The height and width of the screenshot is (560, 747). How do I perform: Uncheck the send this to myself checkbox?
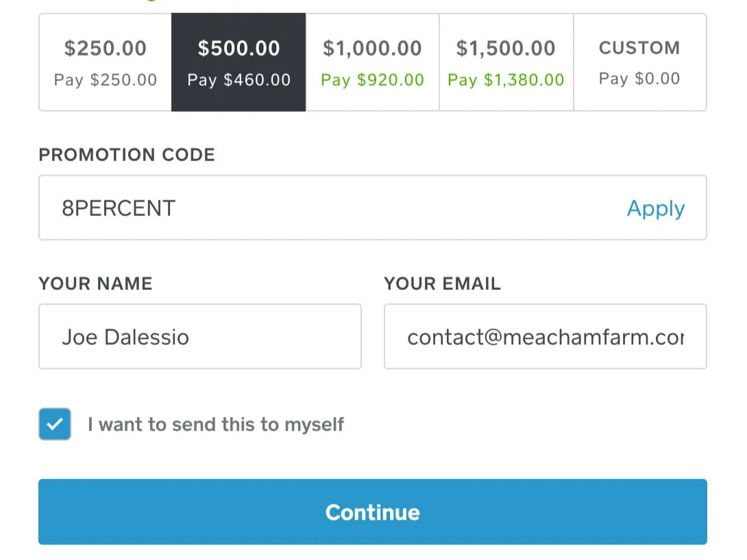pyautogui.click(x=55, y=424)
